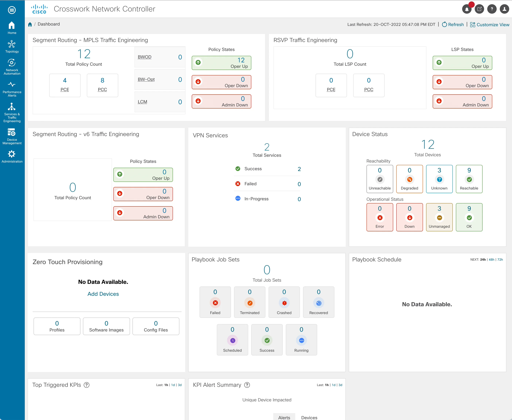Viewport: 512px width, 420px height.
Task: Select the Degraded devices tile
Action: [410, 179]
